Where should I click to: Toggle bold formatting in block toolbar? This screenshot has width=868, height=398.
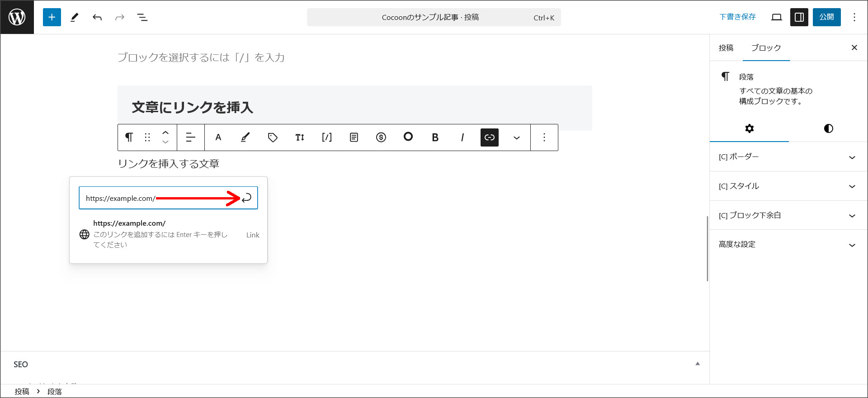pos(435,137)
